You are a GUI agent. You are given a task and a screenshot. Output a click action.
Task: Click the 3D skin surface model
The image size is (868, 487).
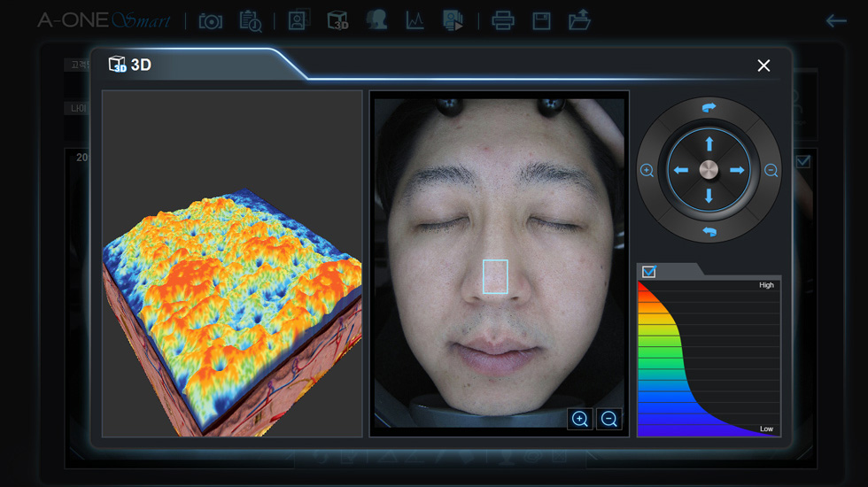pyautogui.click(x=230, y=310)
